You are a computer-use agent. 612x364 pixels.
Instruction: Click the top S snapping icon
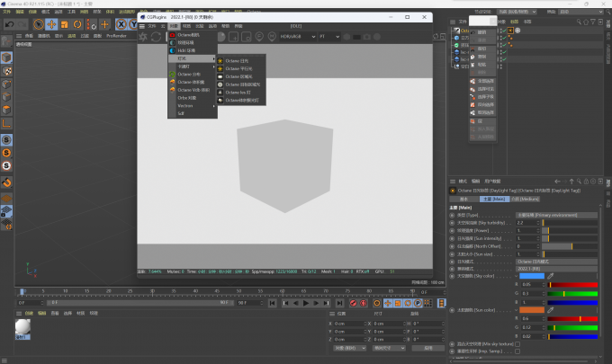pyautogui.click(x=6, y=140)
